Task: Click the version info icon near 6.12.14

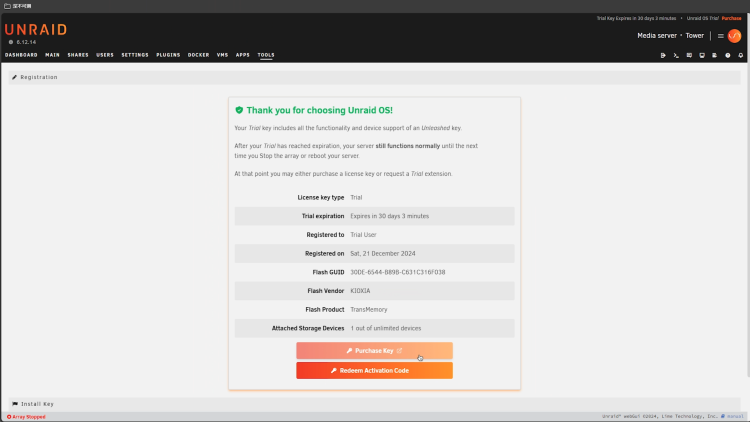Action: tap(11, 42)
